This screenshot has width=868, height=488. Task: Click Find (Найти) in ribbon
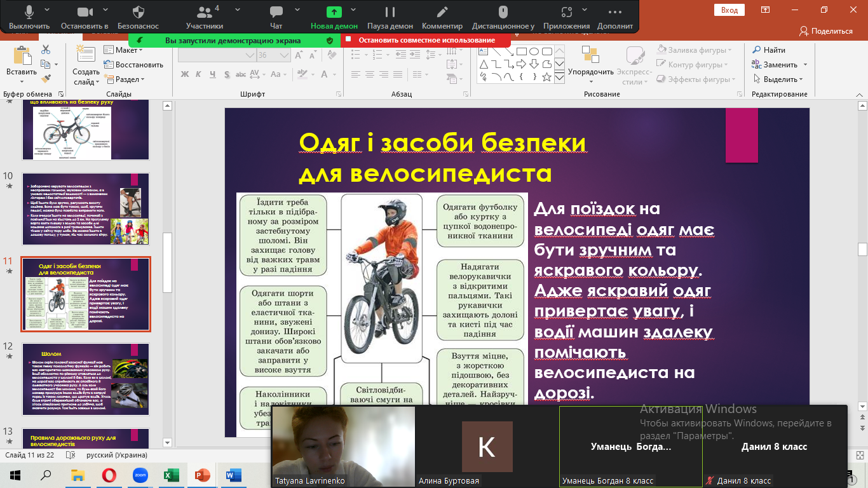coord(769,50)
